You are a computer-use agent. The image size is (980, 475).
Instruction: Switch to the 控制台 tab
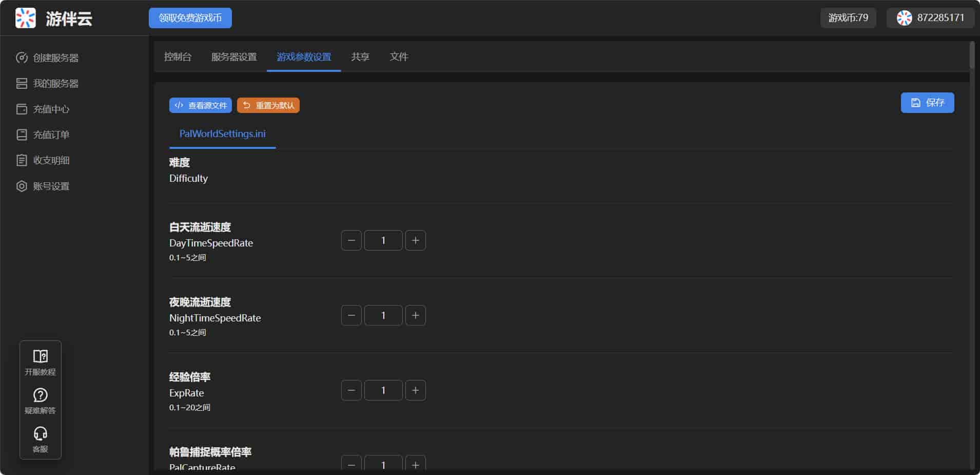point(178,56)
